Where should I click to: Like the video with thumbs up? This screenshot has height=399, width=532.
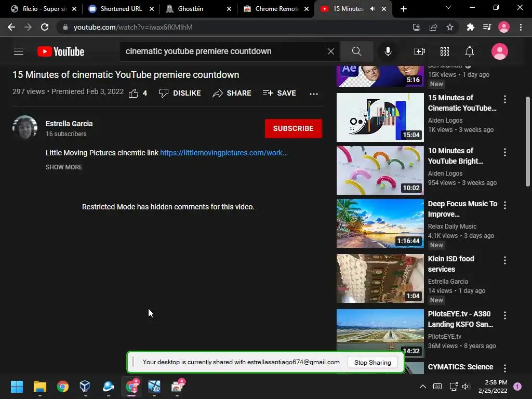pyautogui.click(x=134, y=93)
